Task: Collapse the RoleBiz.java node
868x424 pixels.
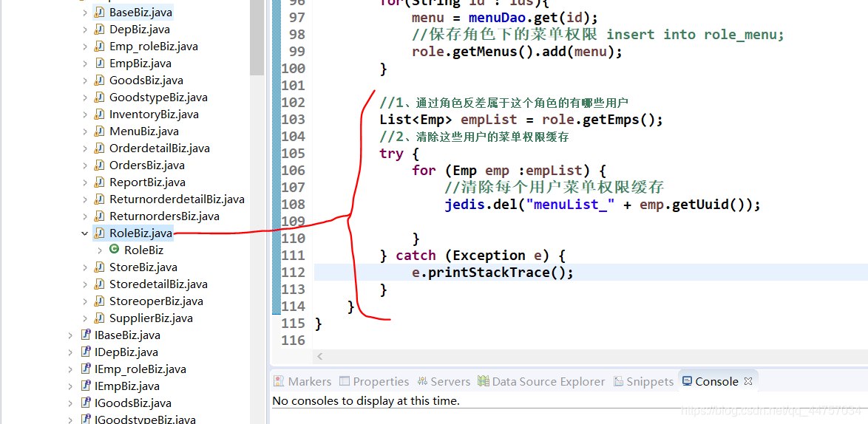Action: click(x=85, y=234)
